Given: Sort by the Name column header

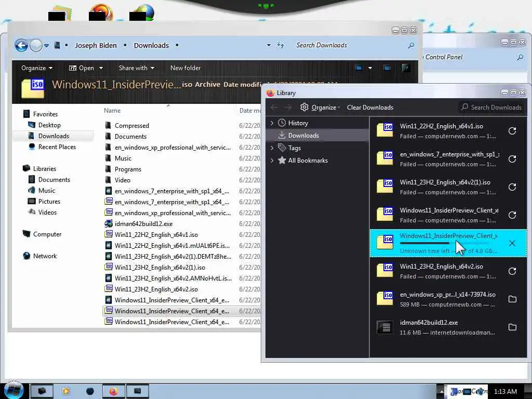Looking at the screenshot, I should pyautogui.click(x=112, y=111).
